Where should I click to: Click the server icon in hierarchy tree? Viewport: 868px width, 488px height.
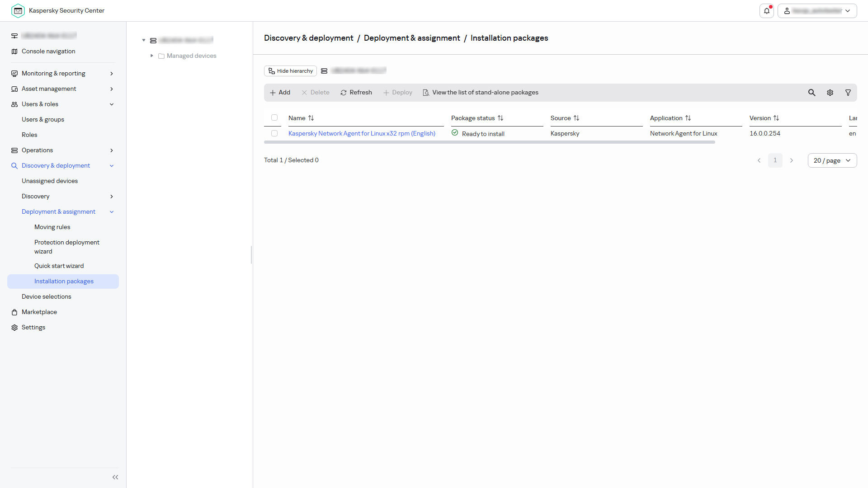(x=153, y=41)
